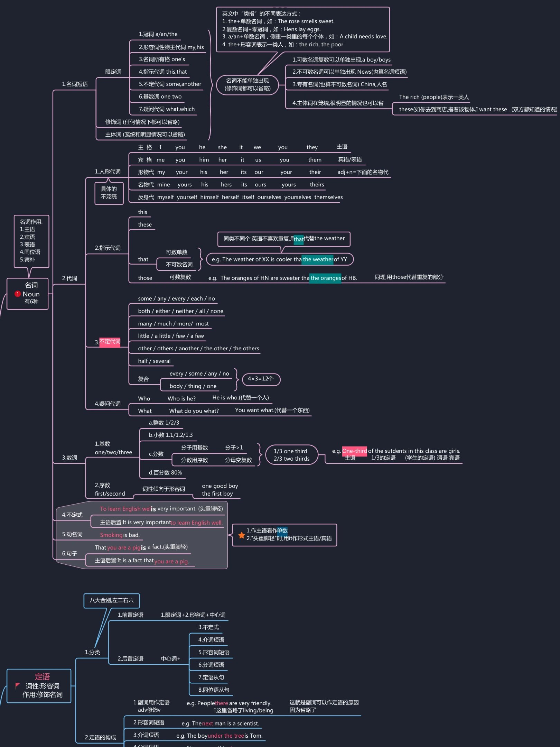Select 主体词 (笼统和明显情况可以省略) node
Viewport: 560px width, 747px height.
click(x=145, y=134)
